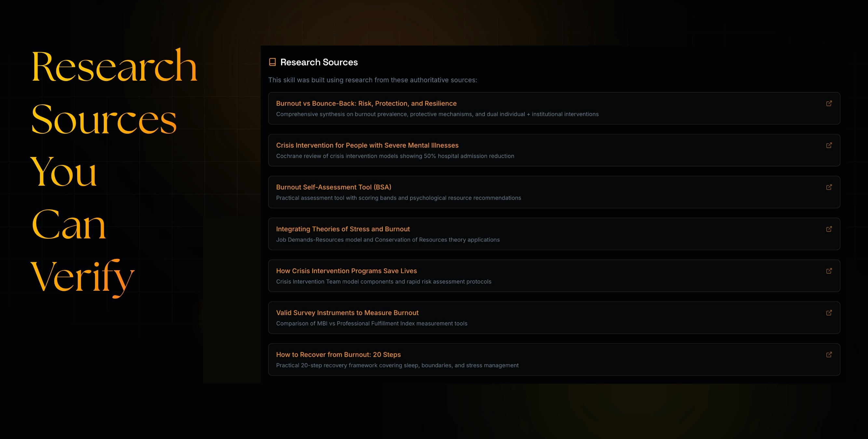The image size is (868, 439).
Task: Click Integrating Theories of Stress and Burnout
Action: pos(343,229)
